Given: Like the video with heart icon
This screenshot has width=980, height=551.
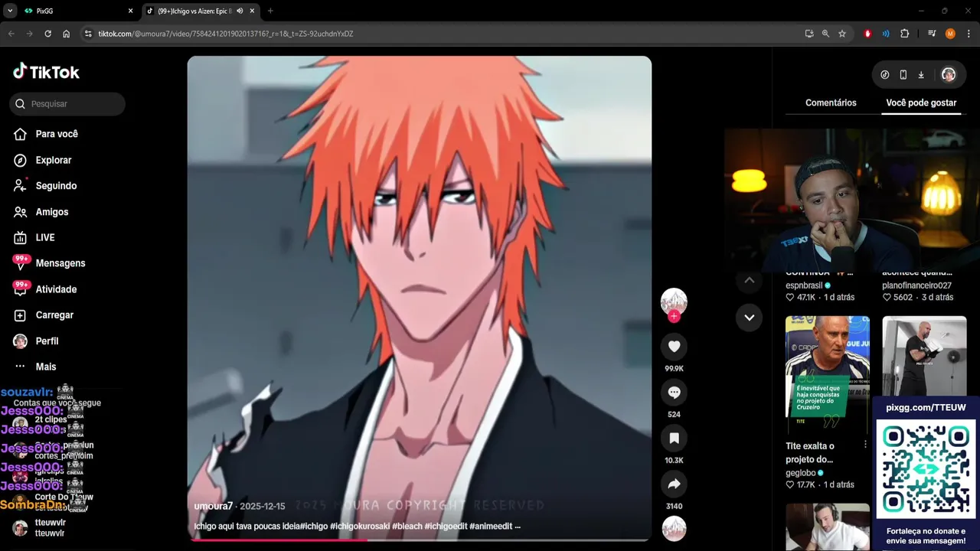Looking at the screenshot, I should coord(674,347).
